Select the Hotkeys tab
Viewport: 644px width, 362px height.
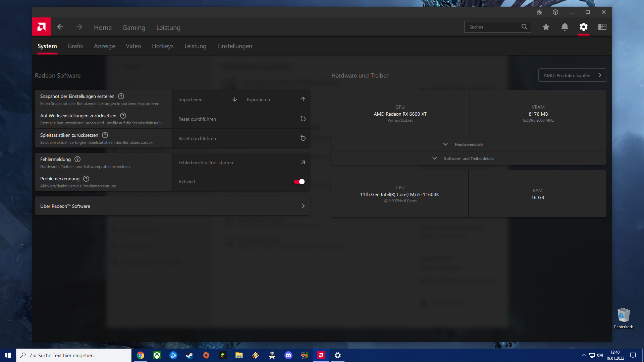pos(162,46)
